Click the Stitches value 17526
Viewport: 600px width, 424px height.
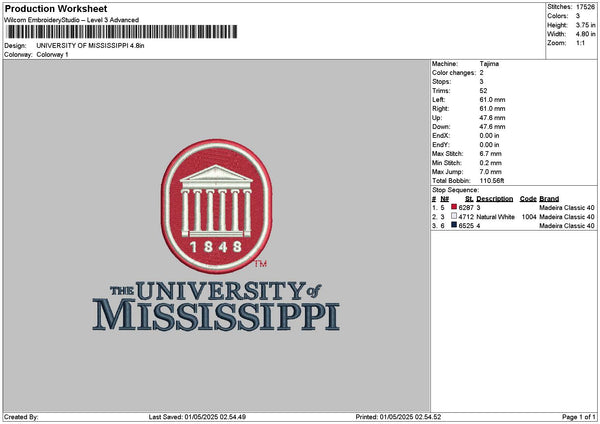(x=585, y=7)
